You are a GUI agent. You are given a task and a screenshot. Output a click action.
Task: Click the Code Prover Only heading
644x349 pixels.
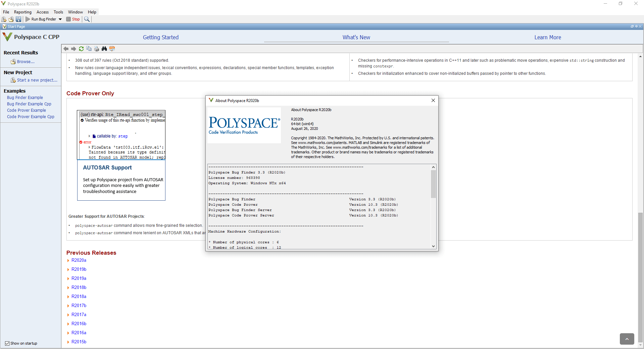(x=90, y=93)
